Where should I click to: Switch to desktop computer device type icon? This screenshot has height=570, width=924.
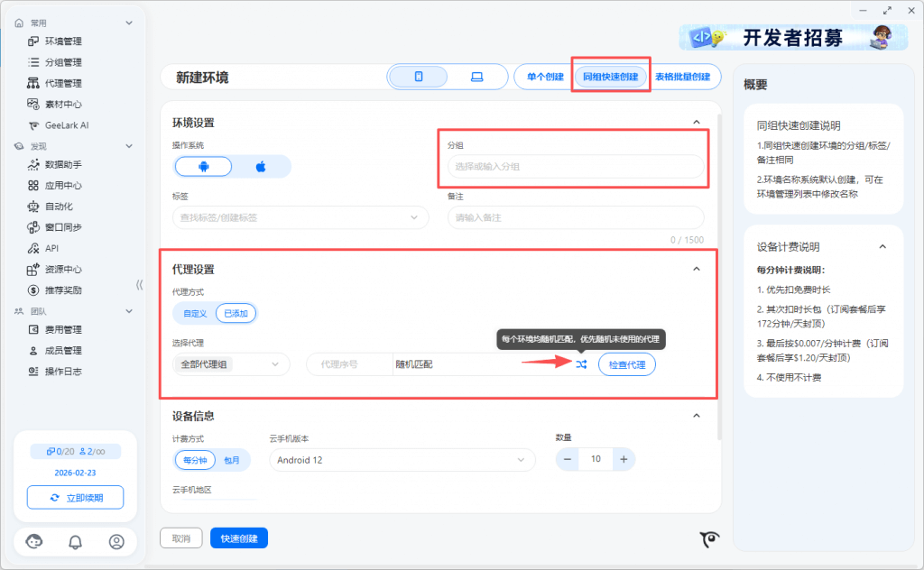tap(476, 77)
